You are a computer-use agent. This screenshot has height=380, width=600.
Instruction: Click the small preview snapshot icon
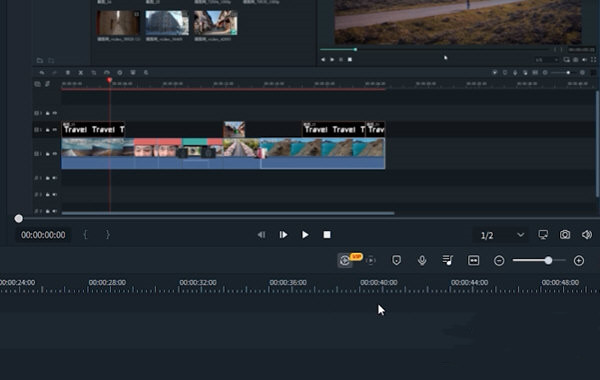click(576, 60)
